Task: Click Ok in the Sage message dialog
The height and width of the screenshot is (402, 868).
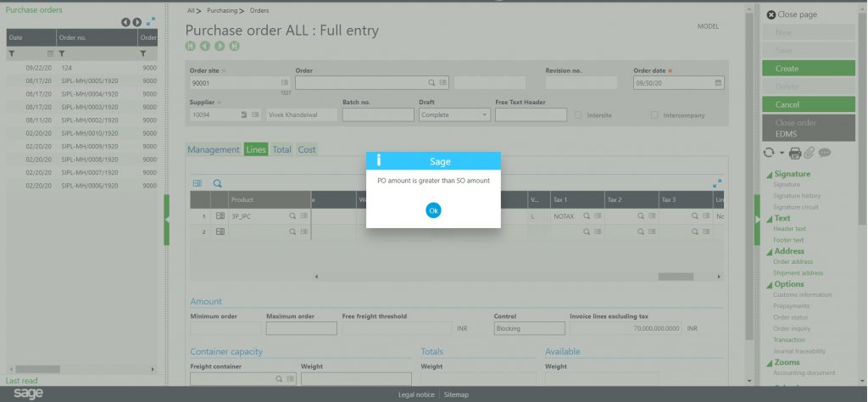Action: [x=433, y=210]
